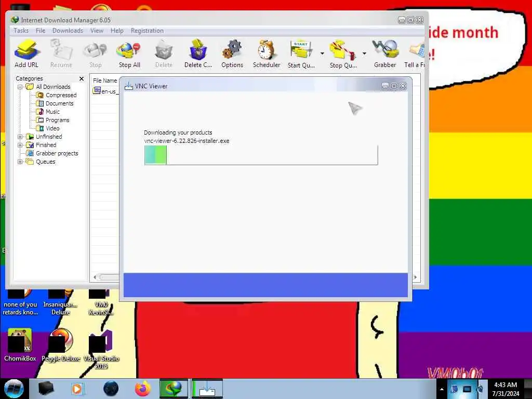The width and height of the screenshot is (532, 399).
Task: Click the Tell a Friend toolbar icon
Action: click(415, 53)
